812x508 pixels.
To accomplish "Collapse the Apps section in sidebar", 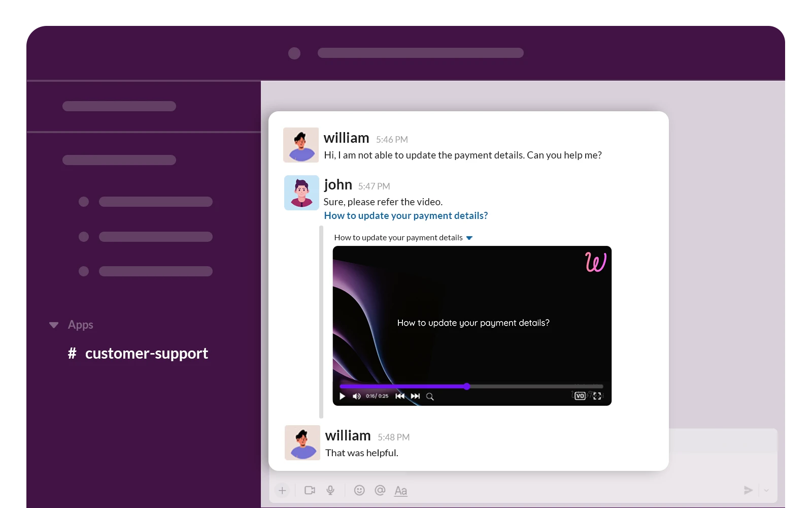I will 54,325.
